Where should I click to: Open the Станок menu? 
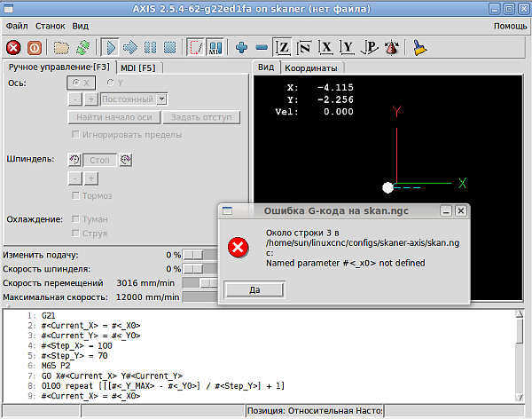[x=51, y=26]
